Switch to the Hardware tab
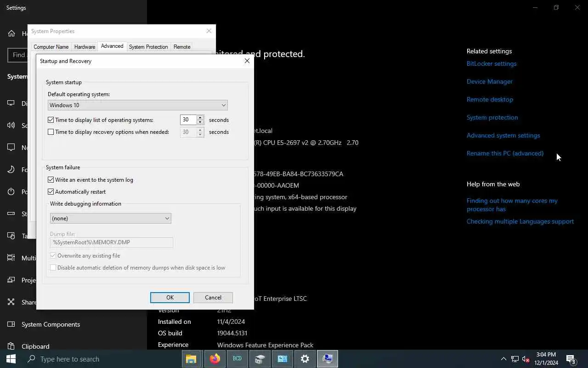588x368 pixels. point(85,46)
